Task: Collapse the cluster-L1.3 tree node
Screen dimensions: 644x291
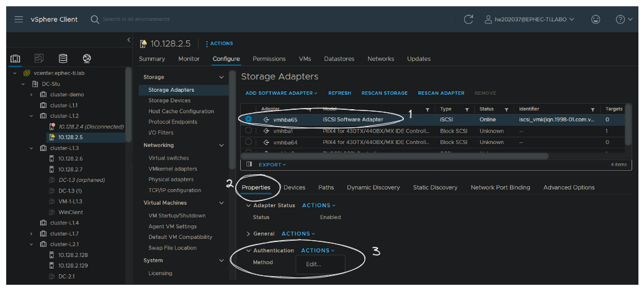Action: 31,148
